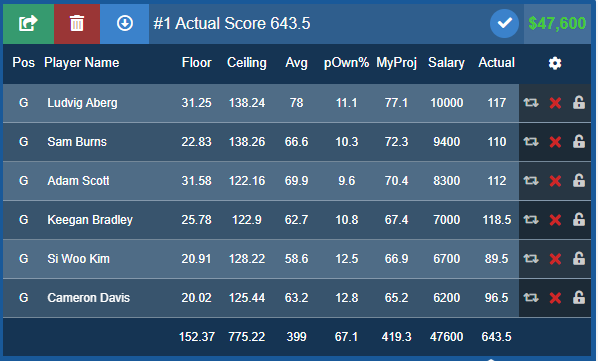Click player name Cameron Davis
Image resolution: width=598 pixels, height=361 pixels.
pyautogui.click(x=88, y=298)
